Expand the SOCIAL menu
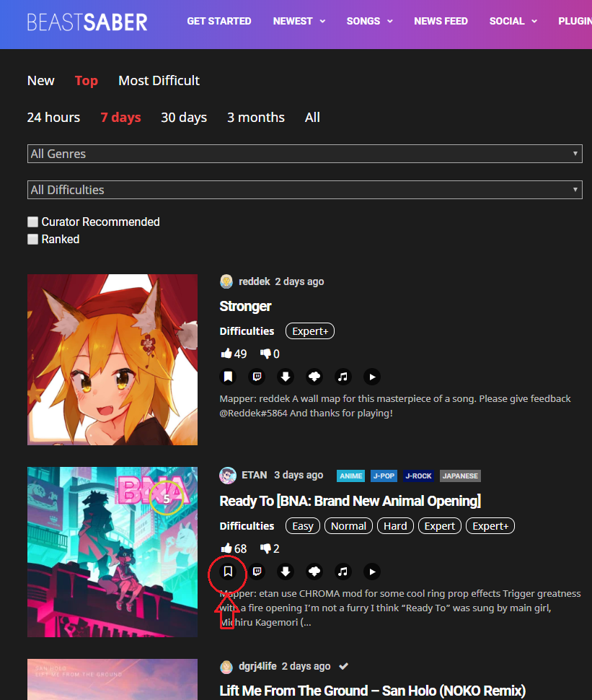 pos(513,21)
